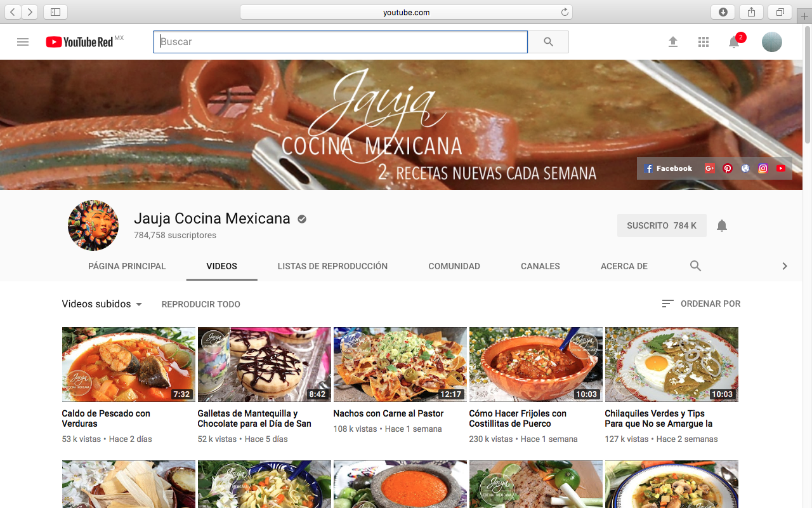Open the COMUNIDAD tab

pos(454,266)
